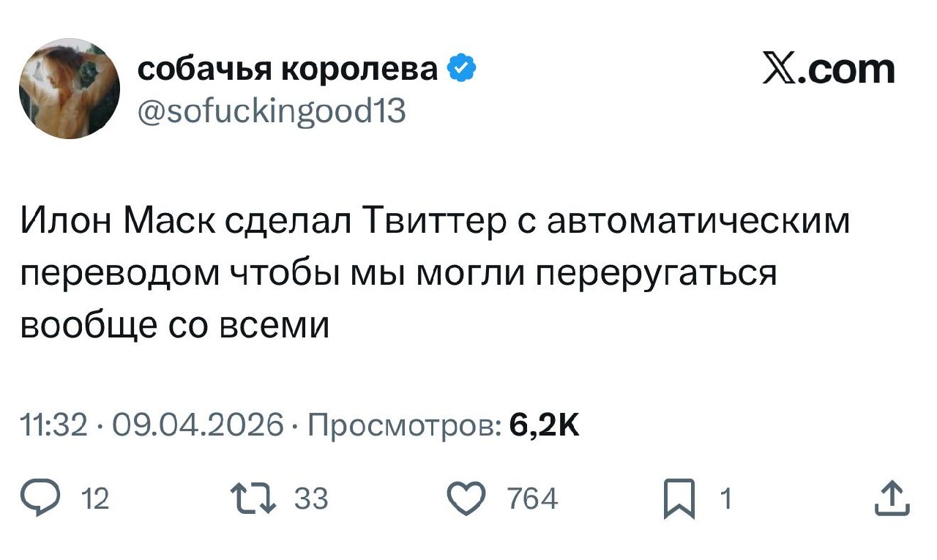Click the reply speech bubble icon

click(x=52, y=499)
